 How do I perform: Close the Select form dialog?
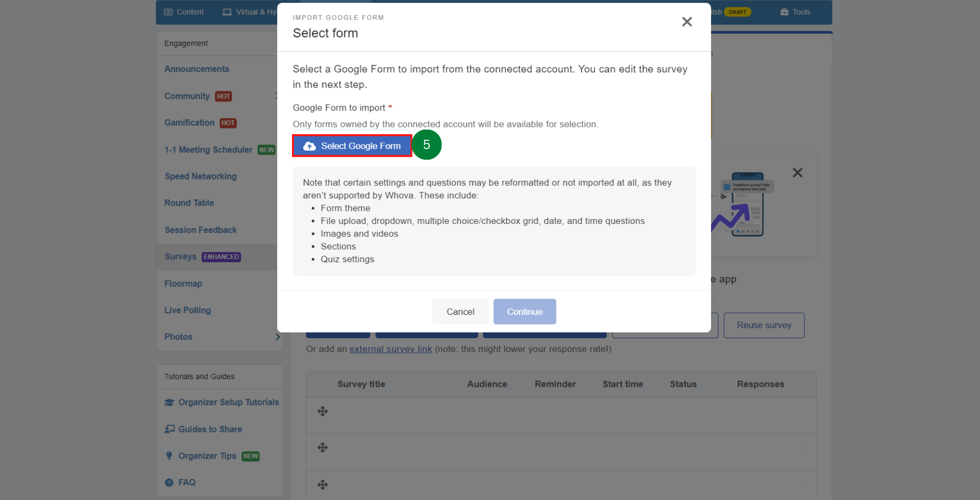[687, 21]
